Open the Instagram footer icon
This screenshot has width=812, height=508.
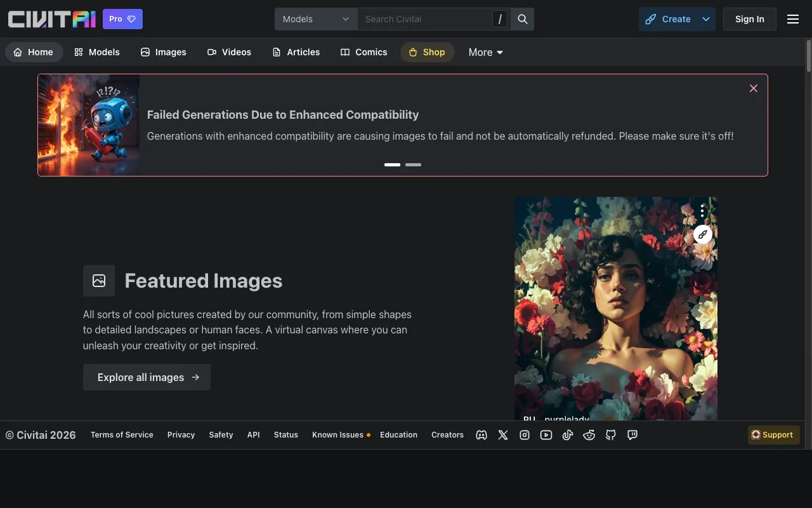point(525,435)
